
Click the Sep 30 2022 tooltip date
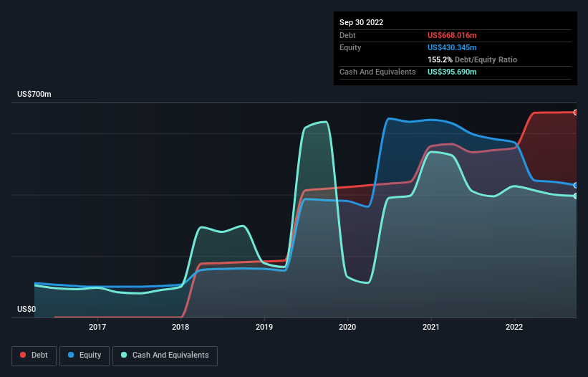point(361,22)
